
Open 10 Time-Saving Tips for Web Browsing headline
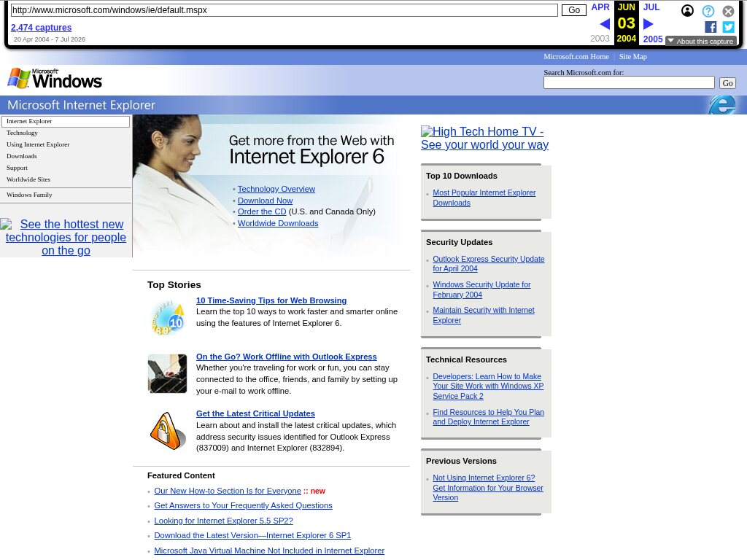coord(271,300)
